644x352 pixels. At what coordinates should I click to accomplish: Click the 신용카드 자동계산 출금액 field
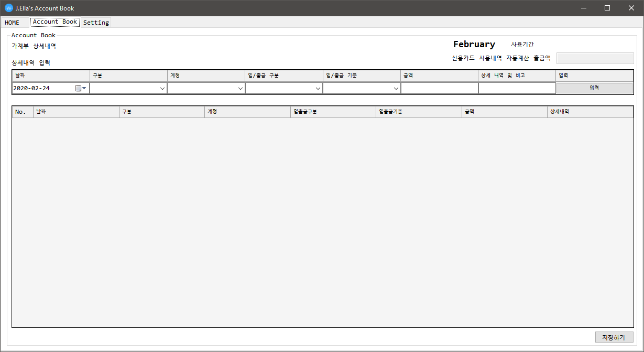click(595, 58)
